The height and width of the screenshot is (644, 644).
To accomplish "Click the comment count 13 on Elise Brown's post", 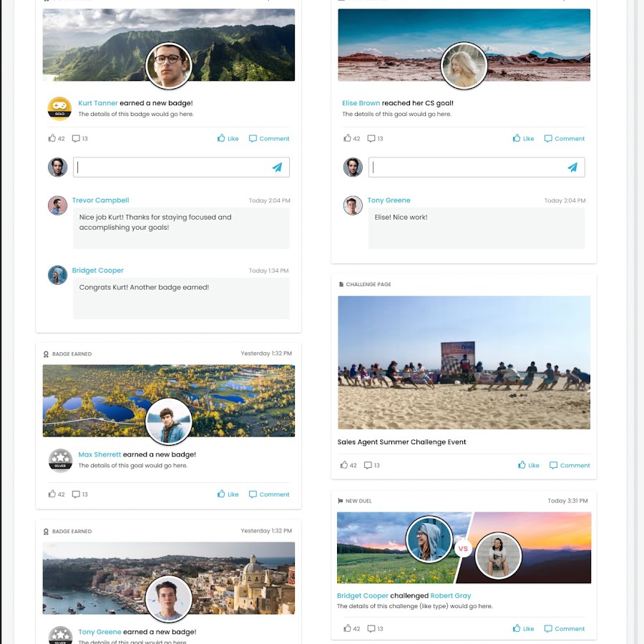I will pyautogui.click(x=376, y=138).
